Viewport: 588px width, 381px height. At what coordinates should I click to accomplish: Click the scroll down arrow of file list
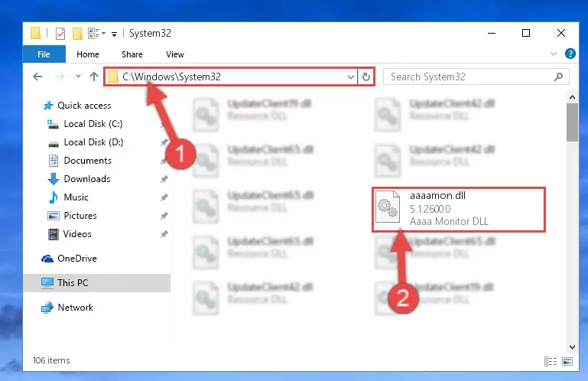[572, 347]
